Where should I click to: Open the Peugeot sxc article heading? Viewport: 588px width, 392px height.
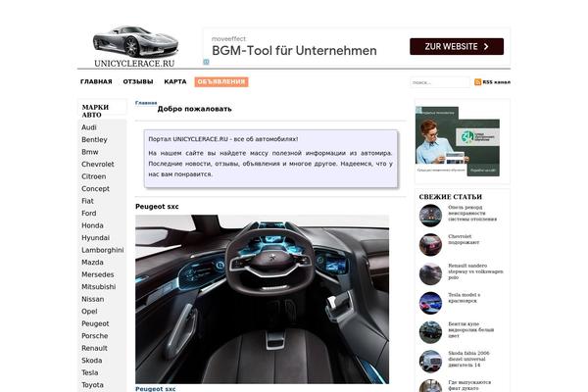point(157,207)
